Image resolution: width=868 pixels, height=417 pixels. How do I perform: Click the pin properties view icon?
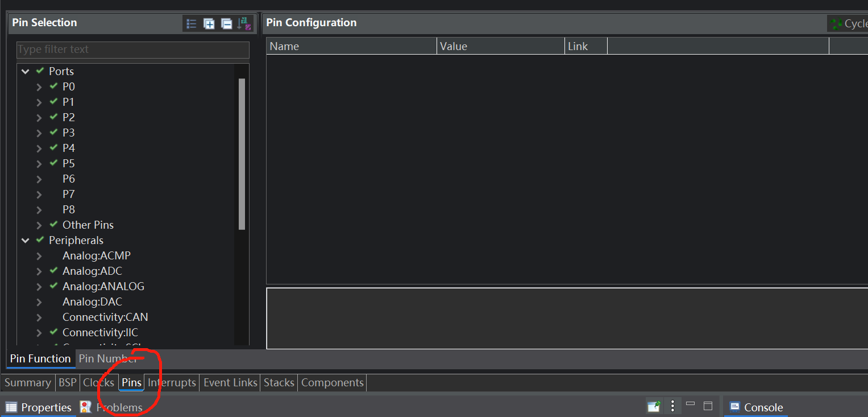click(654, 406)
